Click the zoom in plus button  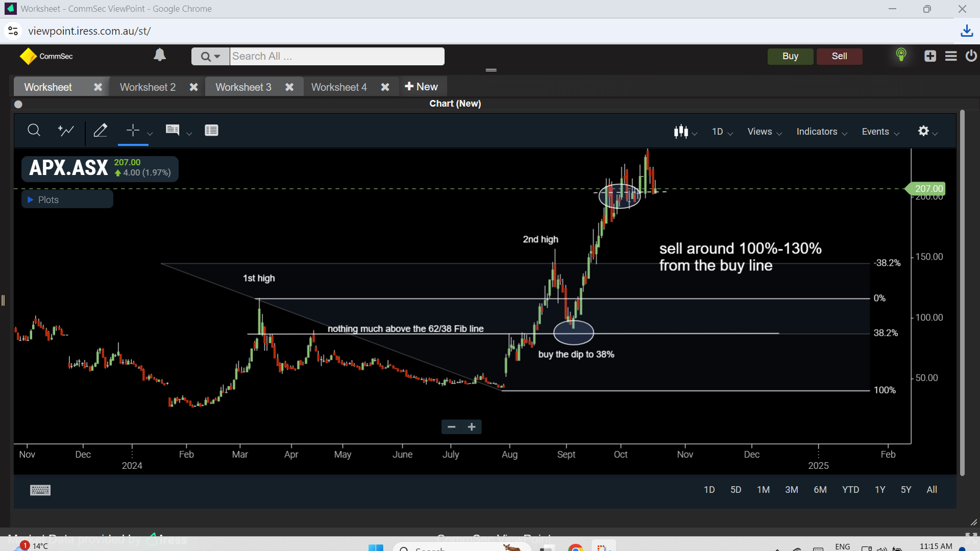pyautogui.click(x=472, y=427)
